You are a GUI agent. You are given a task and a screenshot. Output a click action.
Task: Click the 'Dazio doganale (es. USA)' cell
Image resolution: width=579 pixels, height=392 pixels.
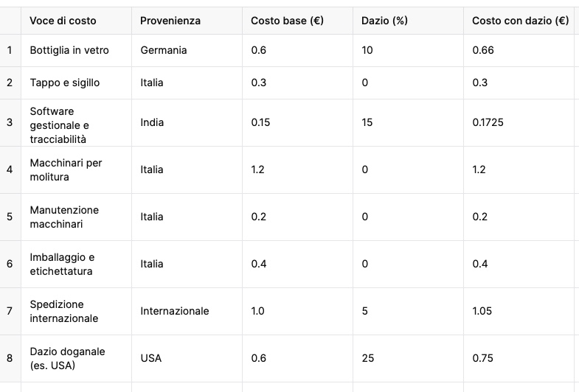pyautogui.click(x=67, y=358)
